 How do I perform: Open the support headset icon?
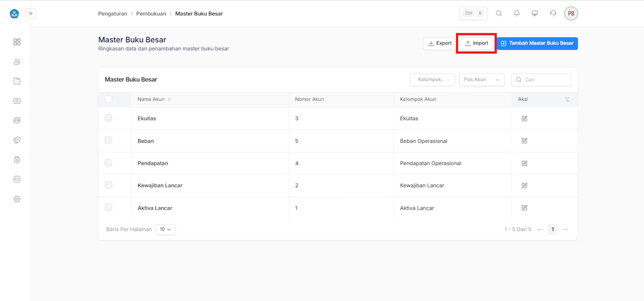point(553,13)
